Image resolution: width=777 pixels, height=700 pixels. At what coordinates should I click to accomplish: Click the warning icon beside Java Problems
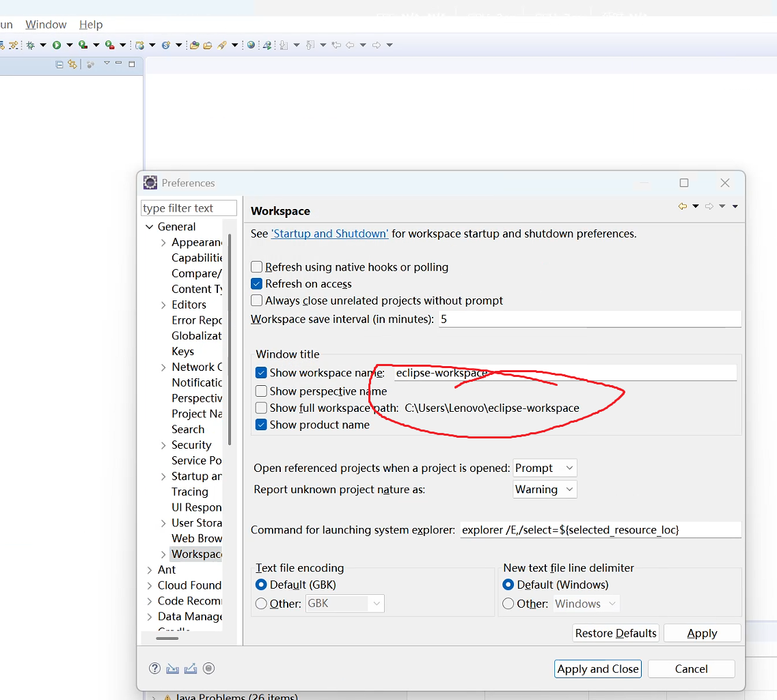coord(167,697)
